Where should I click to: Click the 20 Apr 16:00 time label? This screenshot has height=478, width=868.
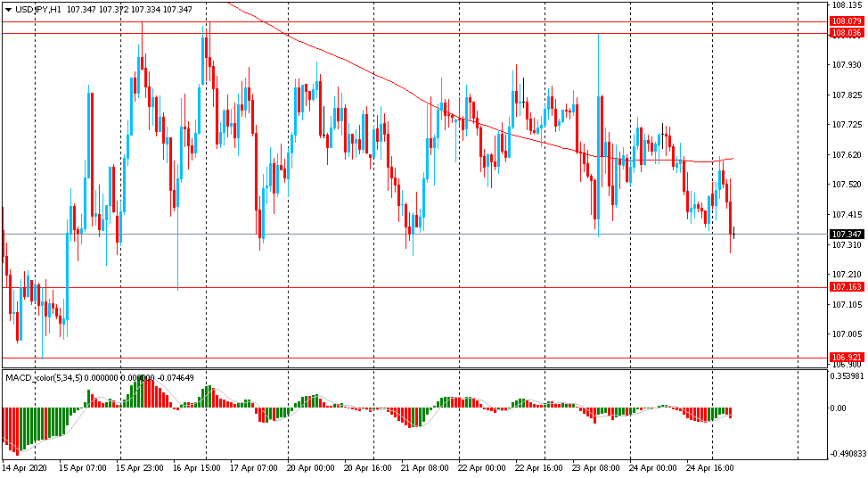[x=367, y=468]
